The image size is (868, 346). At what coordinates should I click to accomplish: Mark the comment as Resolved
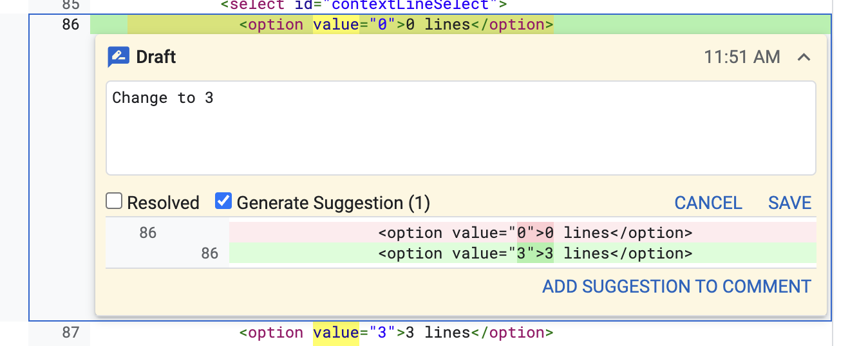coord(115,202)
